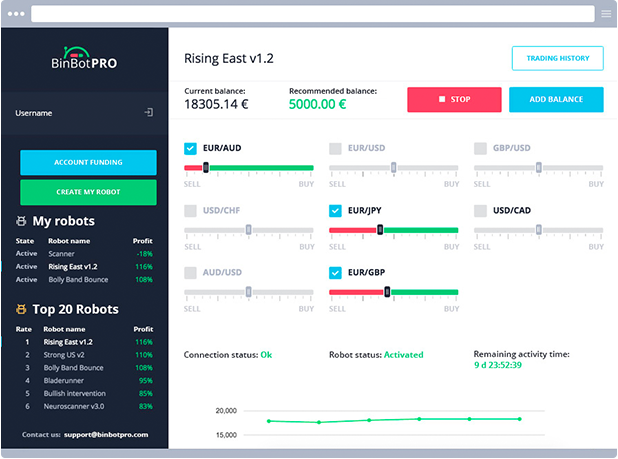Open the browser hamburger menu icon
This screenshot has height=459, width=618.
click(x=606, y=14)
